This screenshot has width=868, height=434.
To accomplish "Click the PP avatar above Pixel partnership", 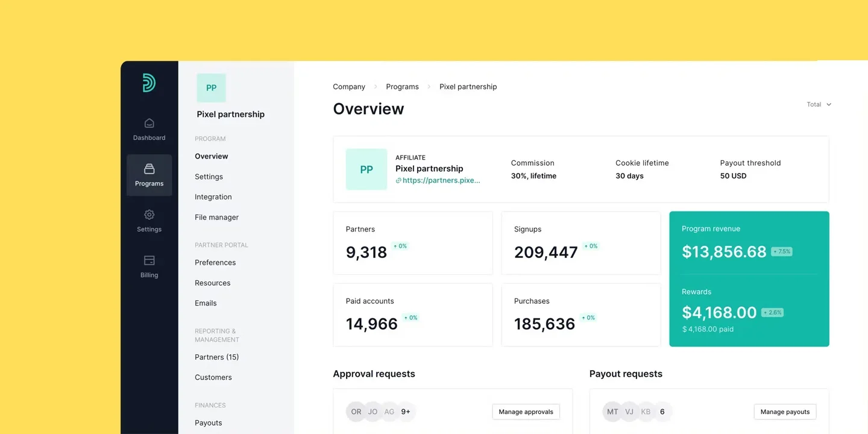I will tap(211, 88).
